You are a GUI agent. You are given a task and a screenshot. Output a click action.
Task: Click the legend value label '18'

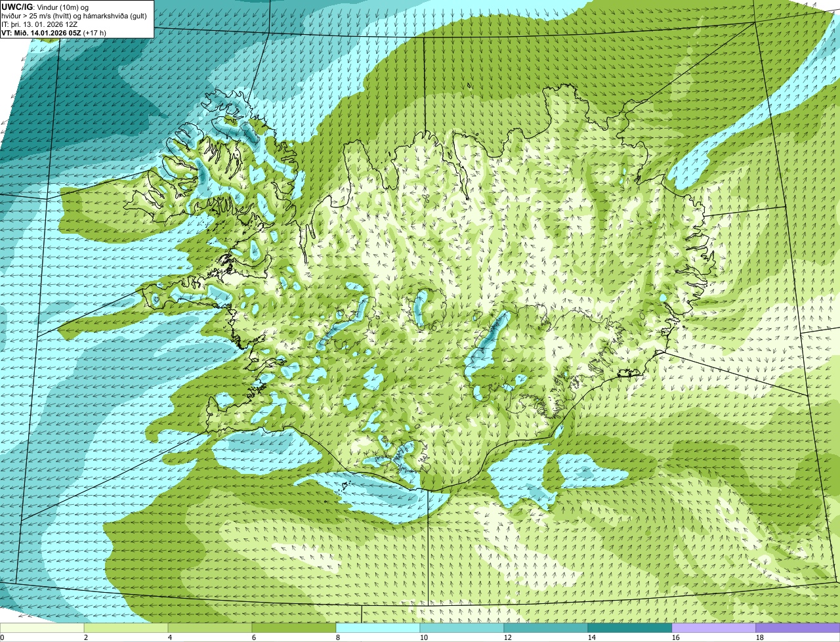click(x=760, y=637)
